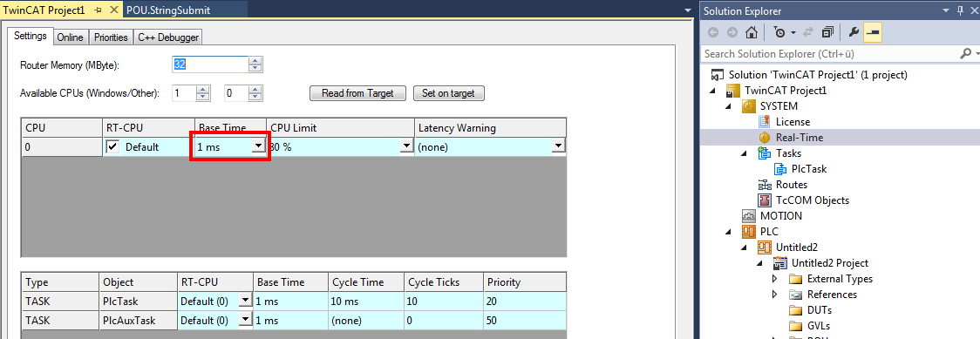Collapse the Untitled2 Project node

(x=760, y=263)
